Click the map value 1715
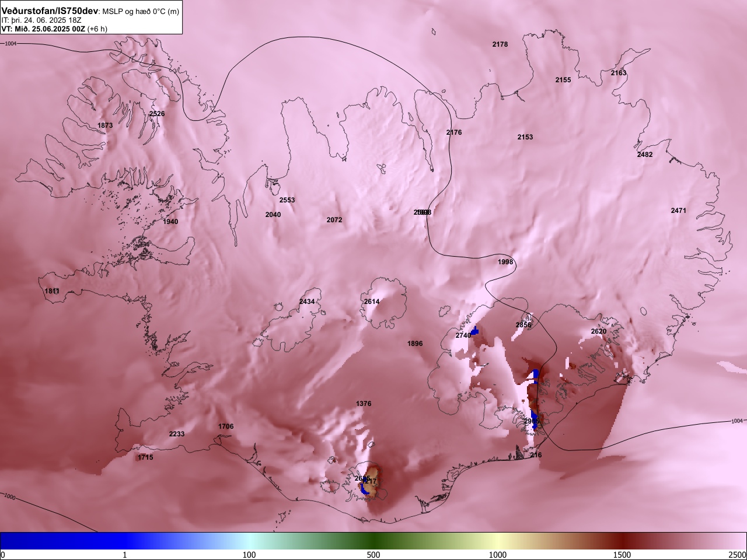Image resolution: width=747 pixels, height=560 pixels. [x=145, y=457]
